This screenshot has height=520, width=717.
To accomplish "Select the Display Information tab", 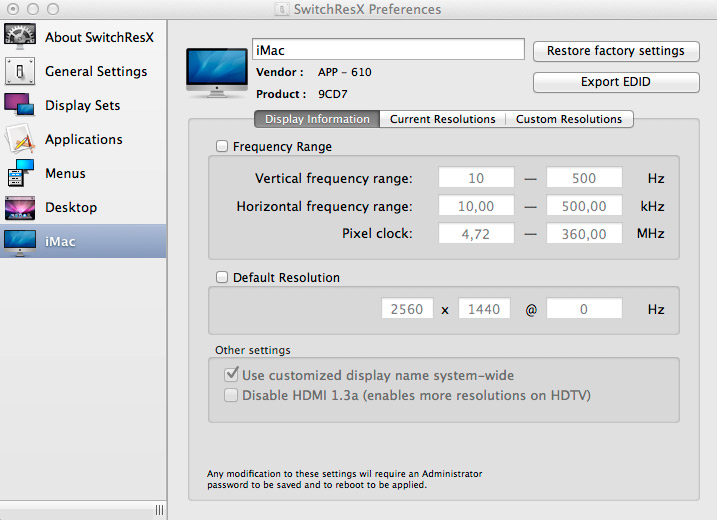I will 317,119.
